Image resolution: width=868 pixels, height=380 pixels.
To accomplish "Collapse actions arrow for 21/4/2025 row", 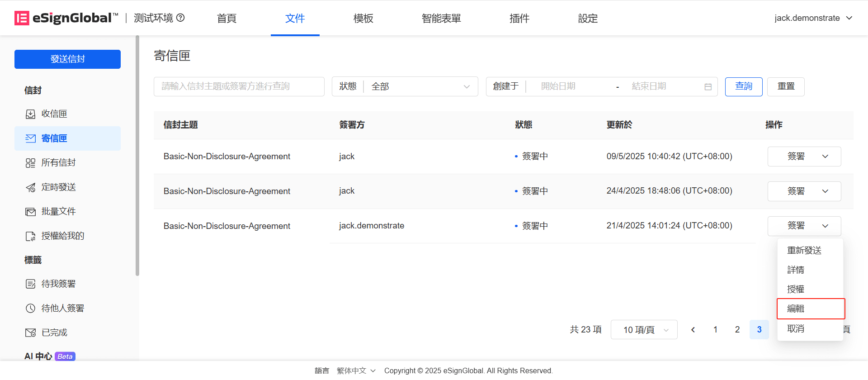I will pyautogui.click(x=825, y=226).
